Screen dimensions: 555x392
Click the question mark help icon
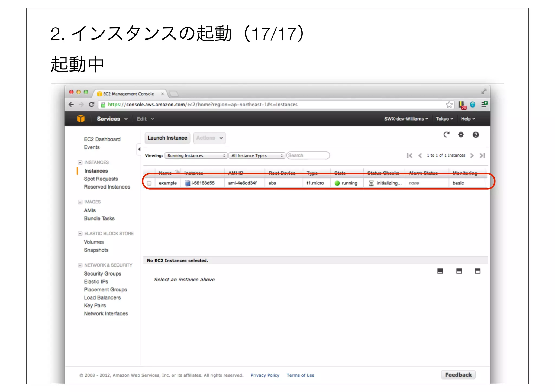tap(476, 135)
